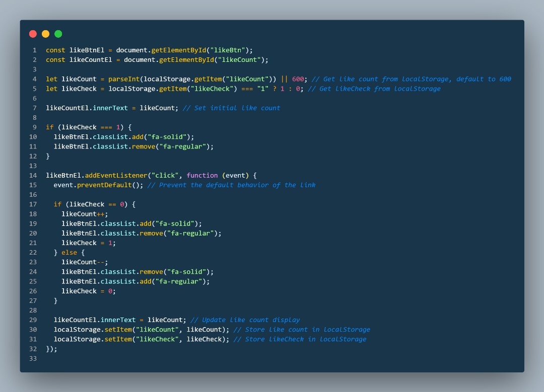Click the else keyword on line 22
This screenshot has height=392, width=544.
69,252
